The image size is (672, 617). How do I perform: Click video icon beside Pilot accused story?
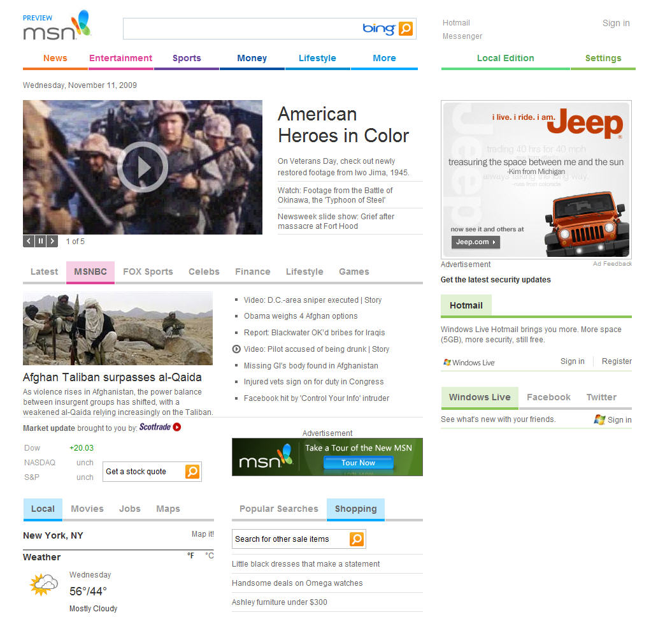point(236,349)
